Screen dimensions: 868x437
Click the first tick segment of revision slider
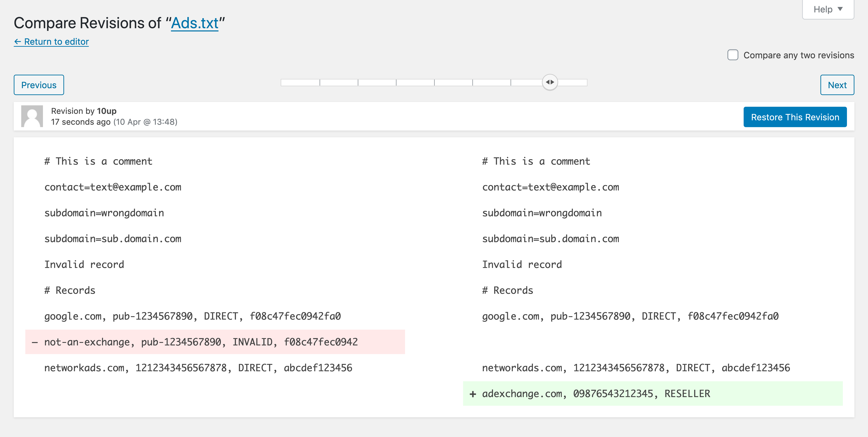point(300,83)
